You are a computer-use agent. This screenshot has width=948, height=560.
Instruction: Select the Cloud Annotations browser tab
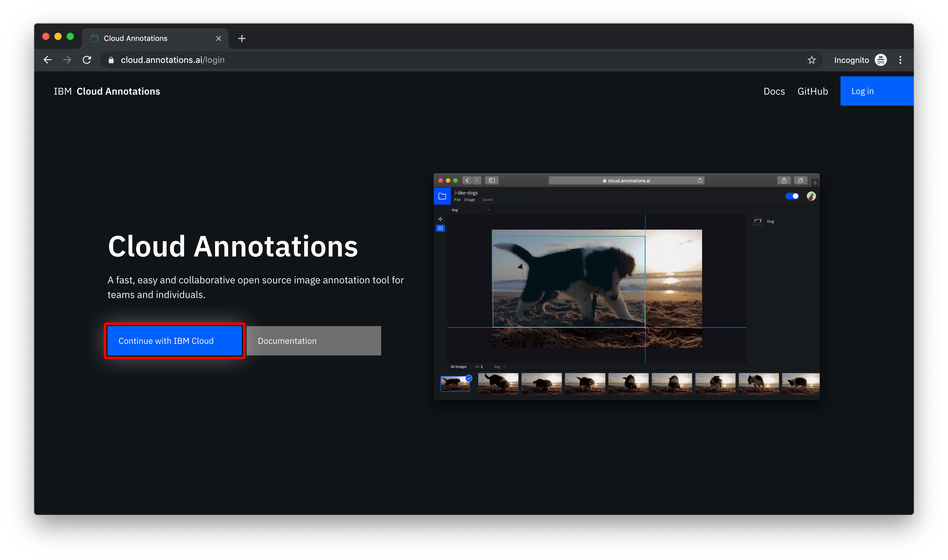[x=155, y=38]
